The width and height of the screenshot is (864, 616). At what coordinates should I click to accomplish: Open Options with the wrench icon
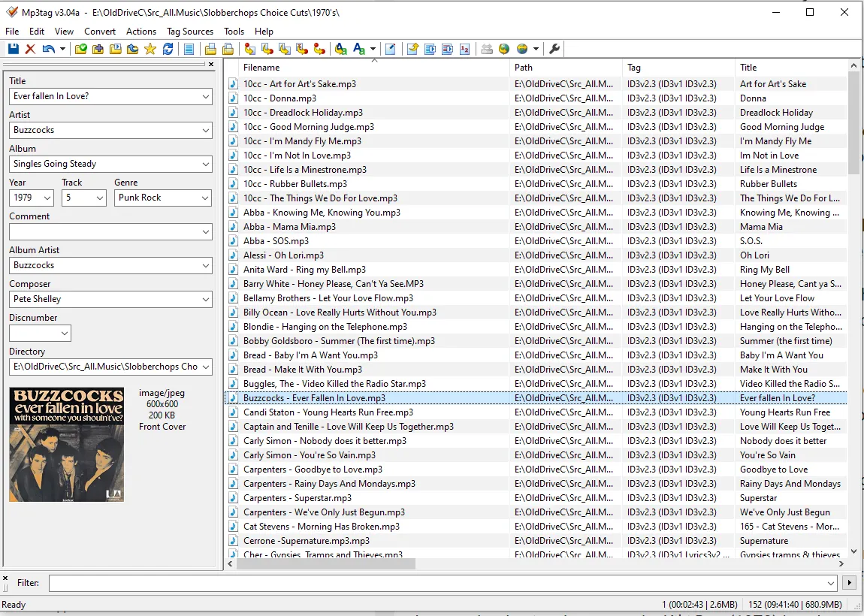(x=554, y=49)
